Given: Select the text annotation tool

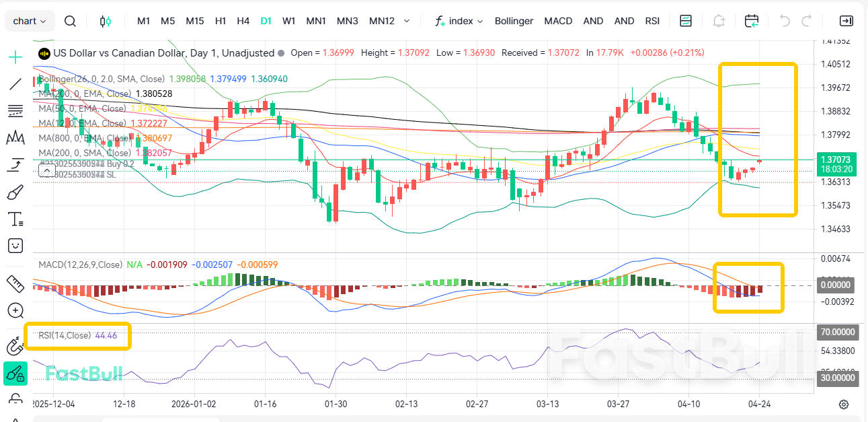Looking at the screenshot, I should (x=15, y=219).
